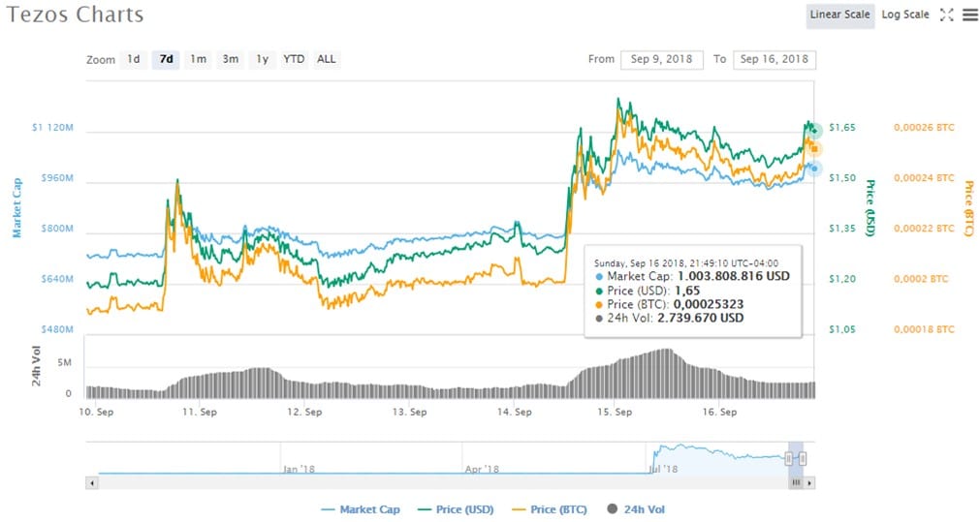Set zoom range to ALL

click(327, 59)
